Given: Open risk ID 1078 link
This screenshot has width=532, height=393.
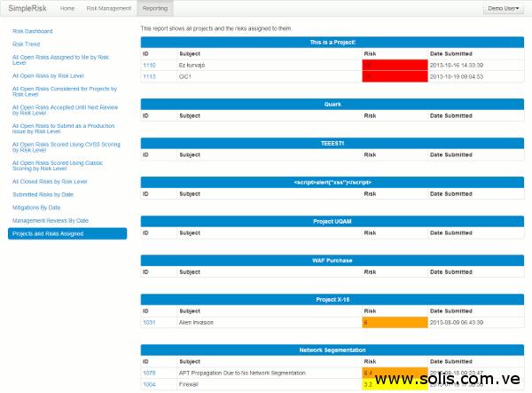Looking at the screenshot, I should pos(149,373).
